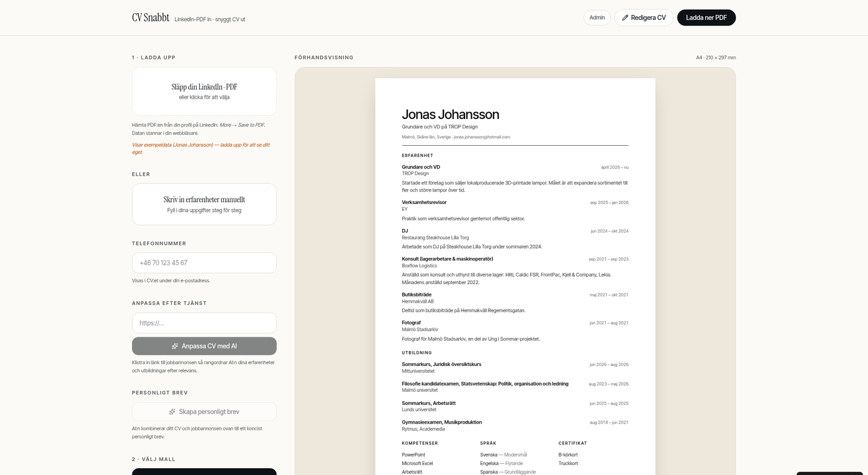Download the CV with Ladda ner PDF
868x475 pixels.
click(706, 17)
